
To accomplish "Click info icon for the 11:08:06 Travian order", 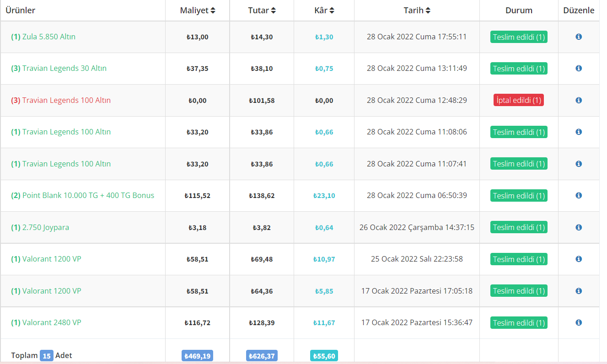I will (x=579, y=132).
